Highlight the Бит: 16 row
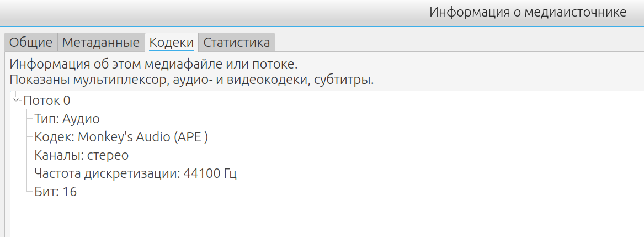Screen dimensions: 644x237 click(55, 192)
